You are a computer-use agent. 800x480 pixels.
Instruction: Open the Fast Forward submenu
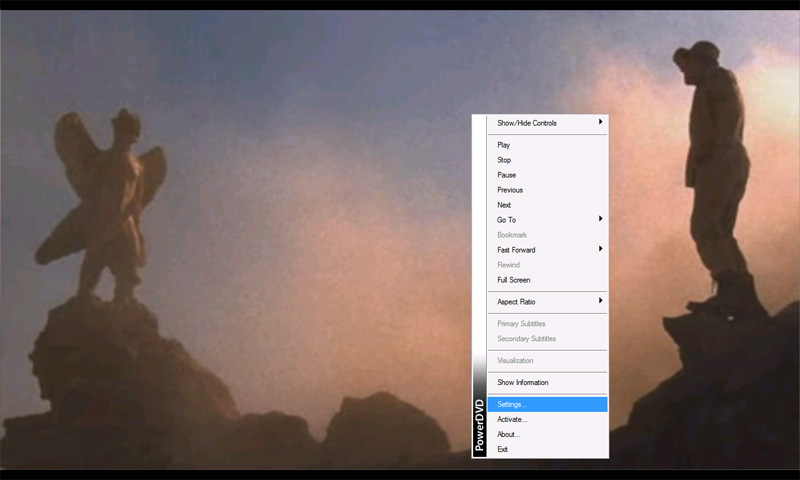[547, 250]
